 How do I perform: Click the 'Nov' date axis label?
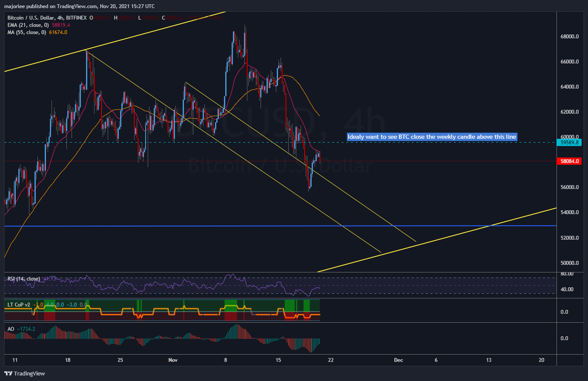click(173, 360)
